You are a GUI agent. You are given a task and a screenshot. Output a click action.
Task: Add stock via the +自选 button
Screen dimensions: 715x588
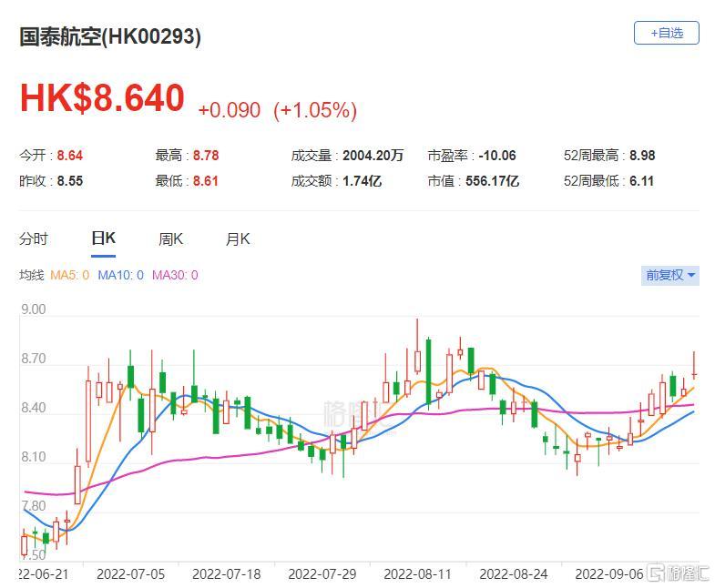(x=666, y=33)
